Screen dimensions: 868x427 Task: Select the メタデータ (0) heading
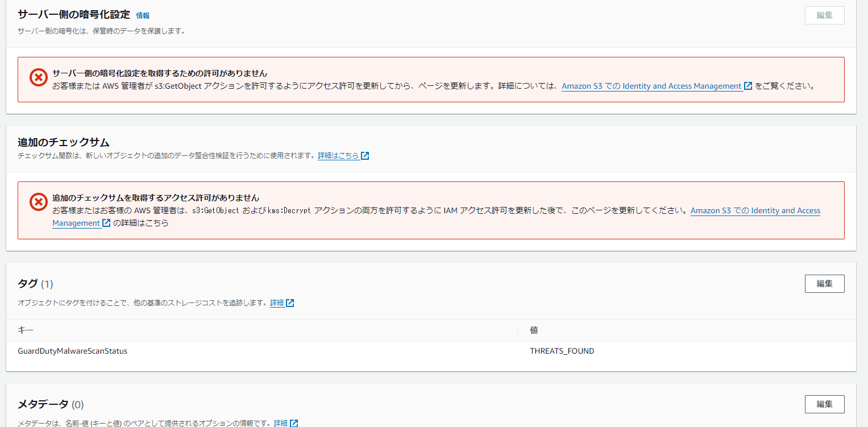coord(51,404)
